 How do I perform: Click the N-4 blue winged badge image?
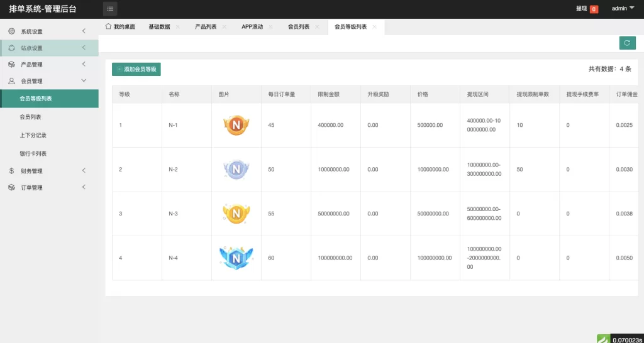(x=236, y=258)
